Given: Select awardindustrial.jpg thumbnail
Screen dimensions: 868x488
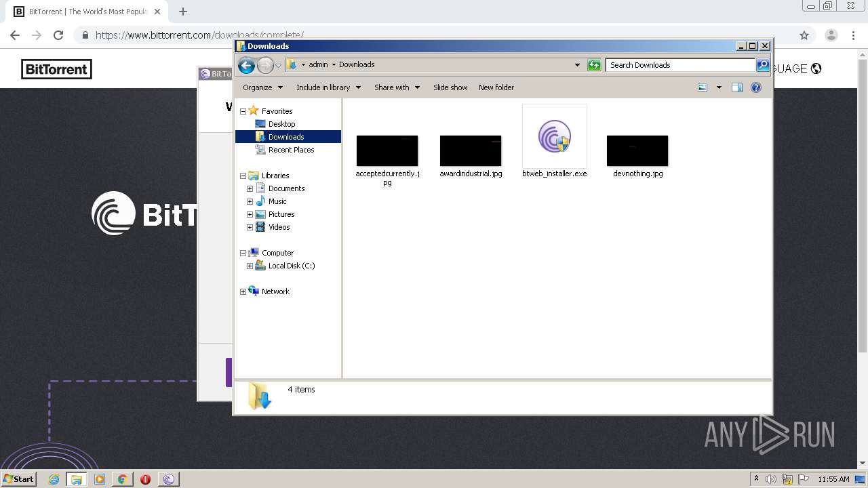Looking at the screenshot, I should (471, 150).
